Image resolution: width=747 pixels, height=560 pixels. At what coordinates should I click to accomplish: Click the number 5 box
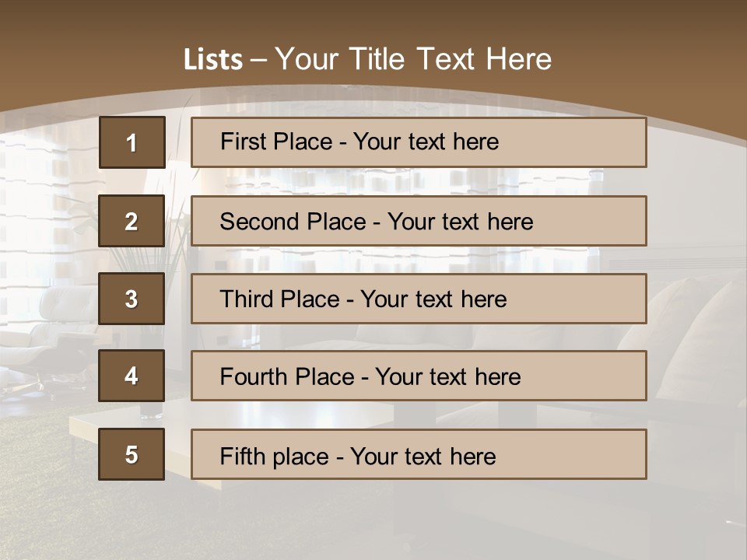132,454
